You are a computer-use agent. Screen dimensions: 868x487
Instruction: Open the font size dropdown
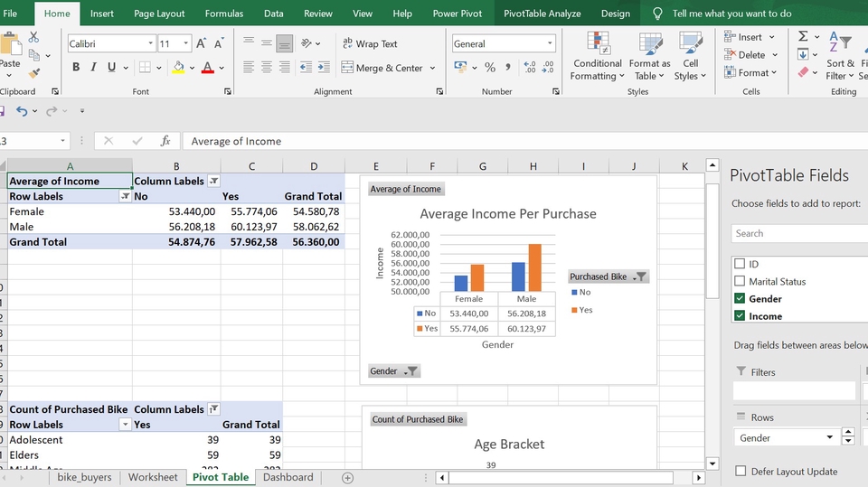coord(186,43)
